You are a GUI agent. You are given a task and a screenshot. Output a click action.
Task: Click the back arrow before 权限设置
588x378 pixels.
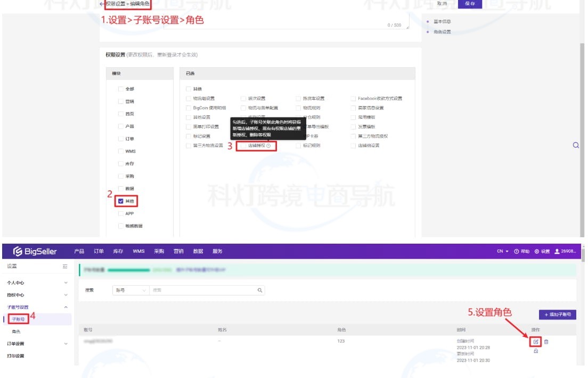pos(102,4)
